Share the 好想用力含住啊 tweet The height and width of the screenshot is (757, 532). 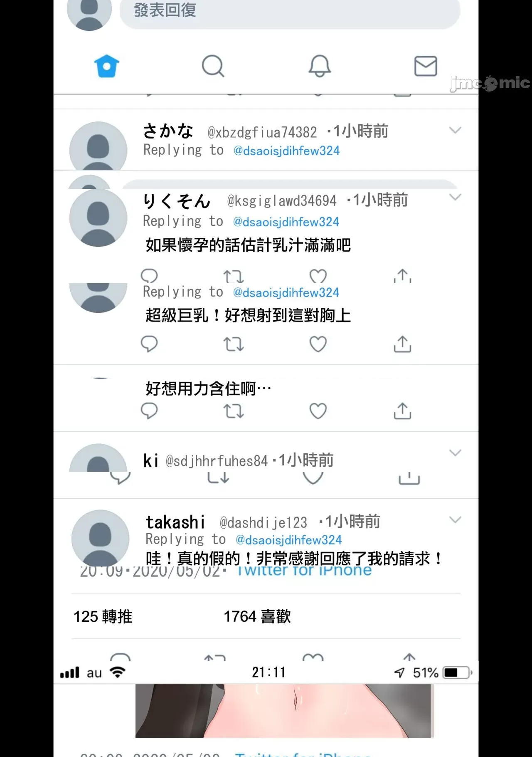pos(402,411)
